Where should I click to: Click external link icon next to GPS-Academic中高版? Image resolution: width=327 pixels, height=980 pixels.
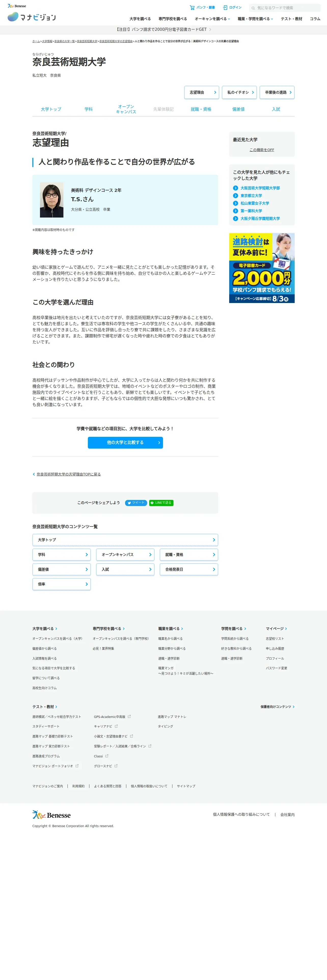pos(129,716)
